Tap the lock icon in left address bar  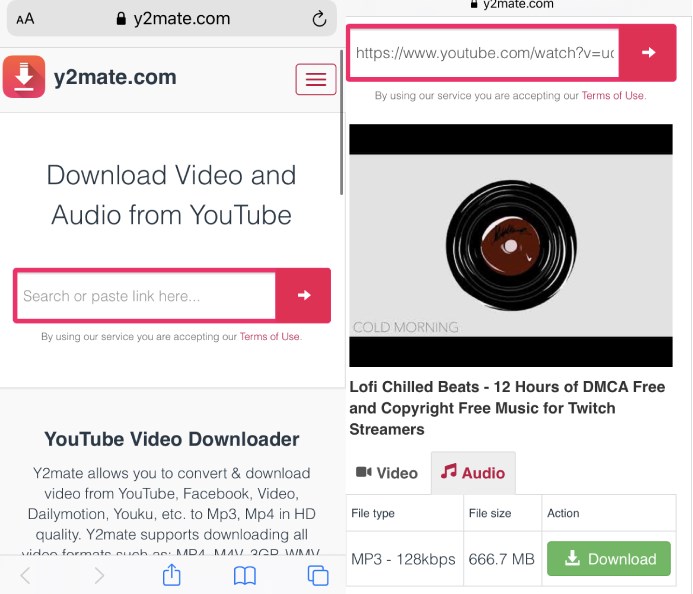click(121, 19)
